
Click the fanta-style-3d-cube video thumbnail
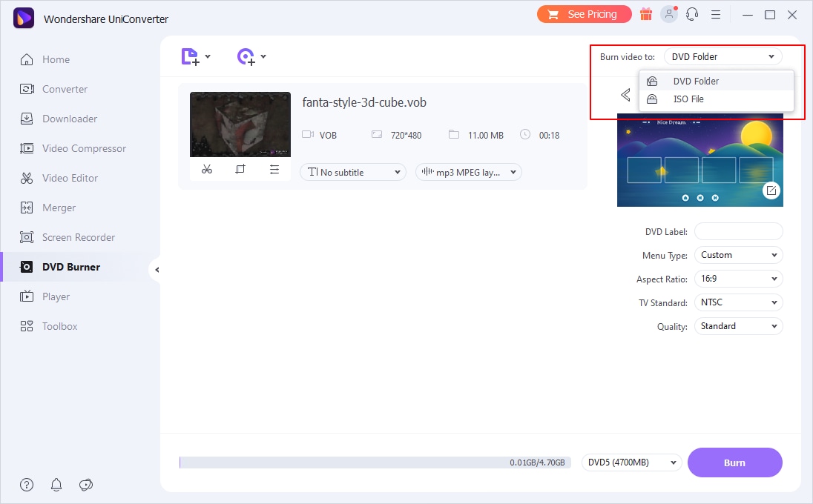[x=240, y=125]
